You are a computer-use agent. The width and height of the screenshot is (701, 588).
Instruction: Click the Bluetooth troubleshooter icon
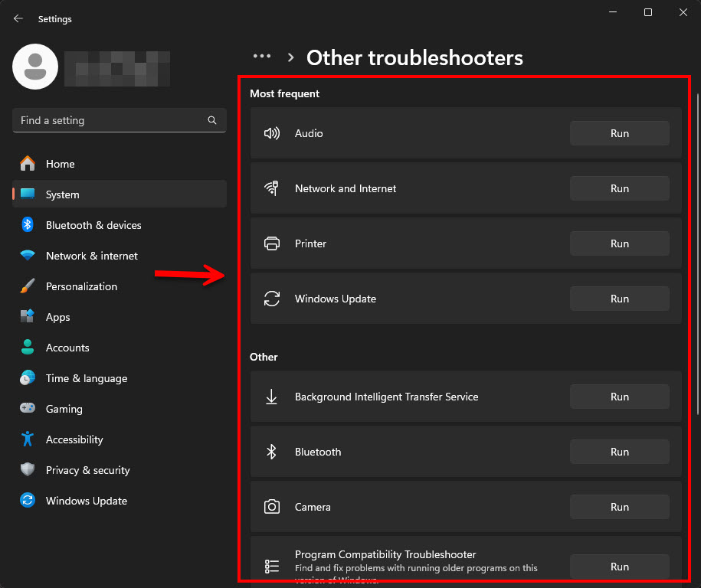[272, 452]
